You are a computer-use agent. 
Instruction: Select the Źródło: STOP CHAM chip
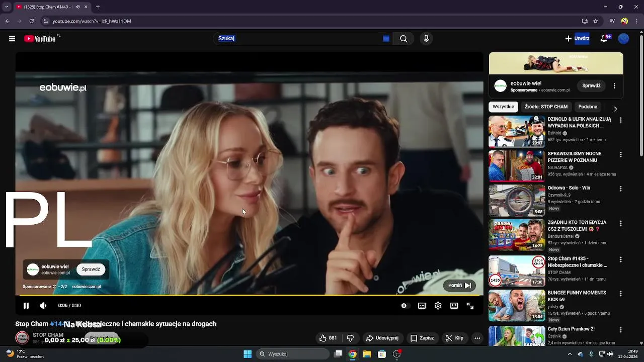(x=546, y=107)
